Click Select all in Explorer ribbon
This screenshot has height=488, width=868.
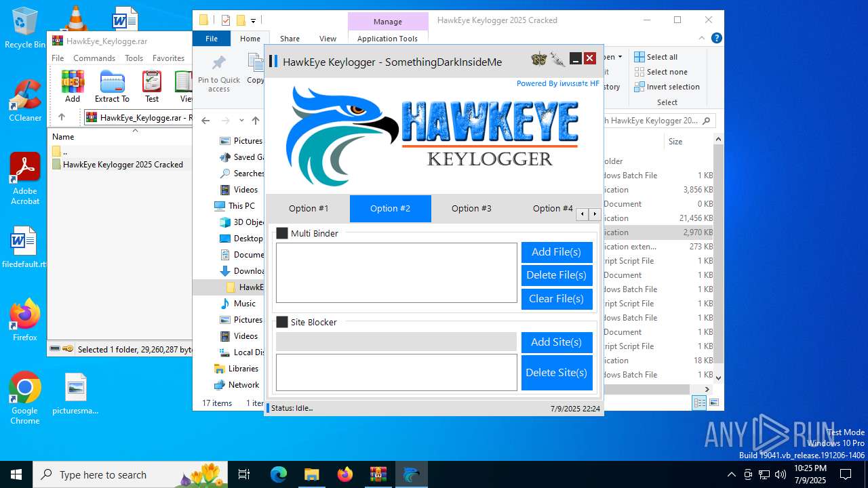coord(656,57)
